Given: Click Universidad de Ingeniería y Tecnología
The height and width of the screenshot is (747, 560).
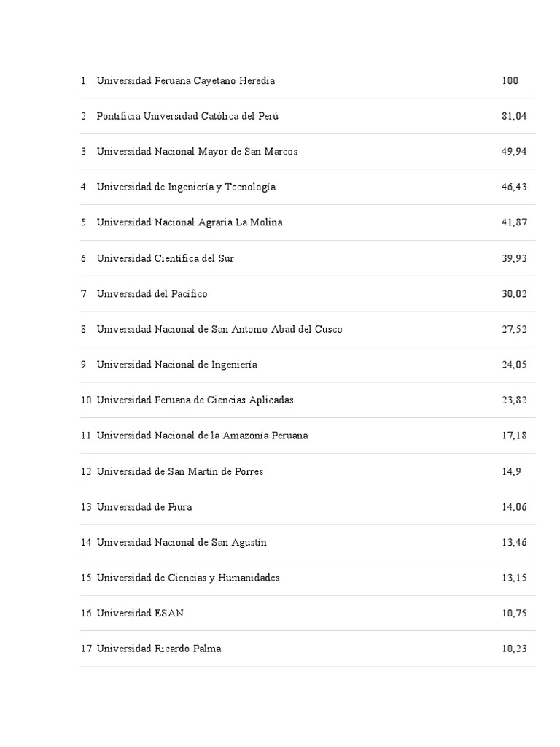Looking at the screenshot, I should (x=186, y=187).
